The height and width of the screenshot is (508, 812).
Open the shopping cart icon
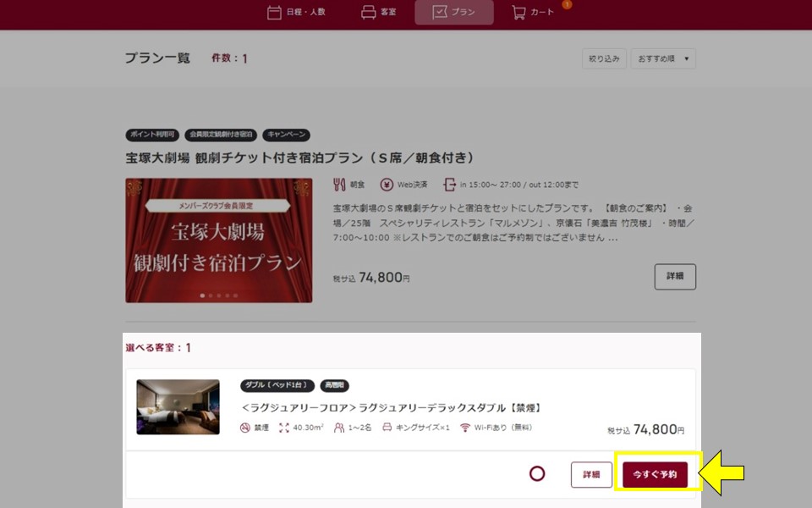(x=518, y=12)
